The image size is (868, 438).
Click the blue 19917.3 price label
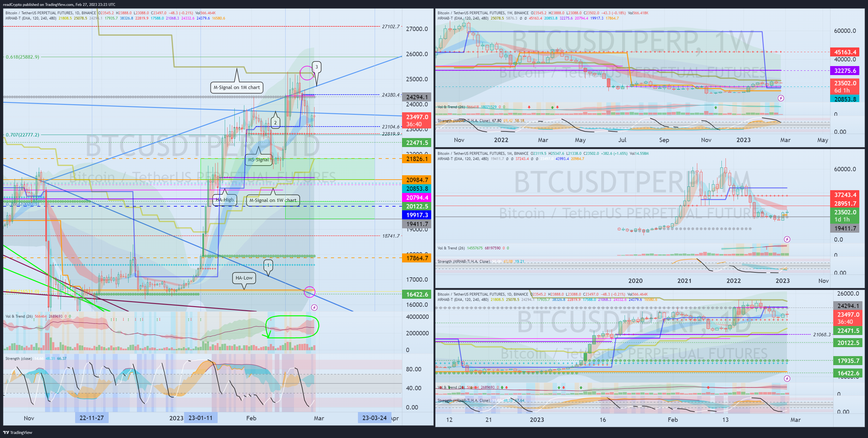coord(417,215)
